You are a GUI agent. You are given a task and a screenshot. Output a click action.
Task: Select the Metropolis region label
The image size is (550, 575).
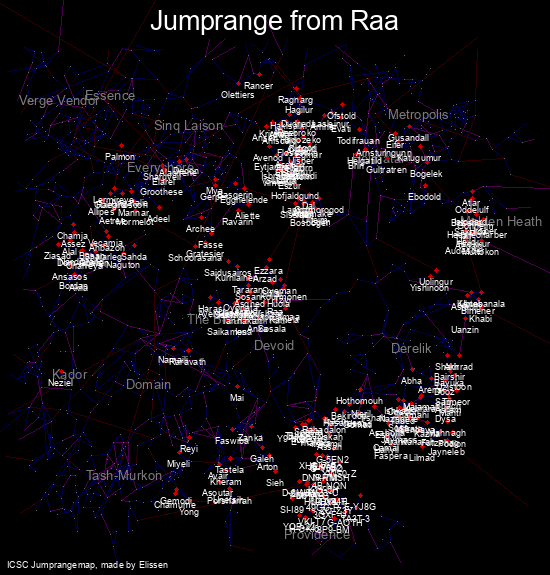point(418,115)
